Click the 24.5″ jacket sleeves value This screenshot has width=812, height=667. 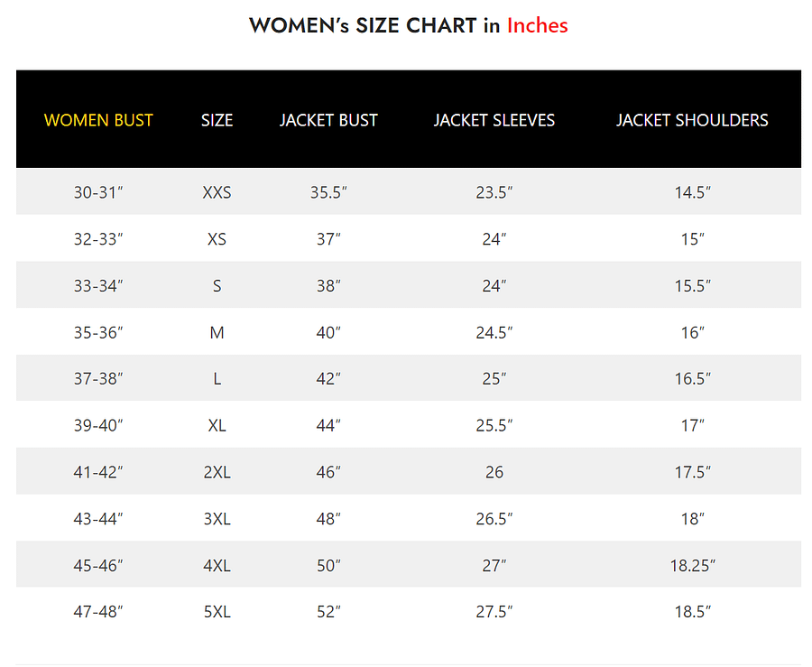[494, 333]
